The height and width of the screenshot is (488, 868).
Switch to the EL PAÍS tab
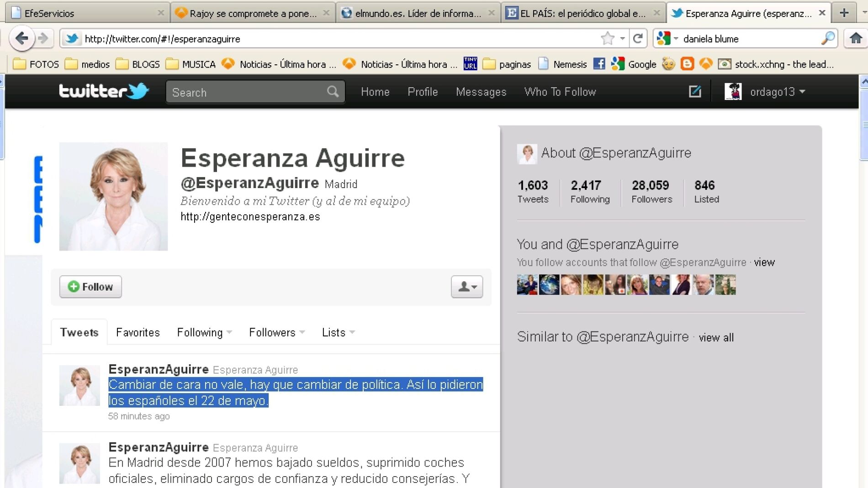[584, 13]
